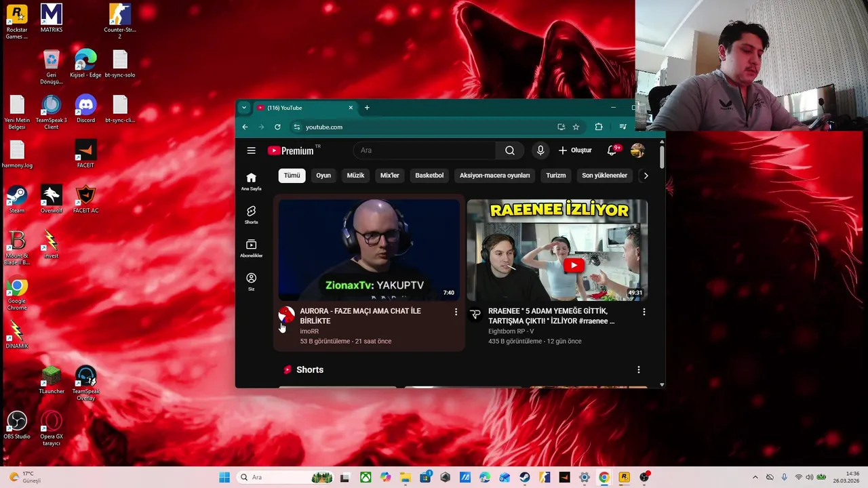Open options menu for RRAENEE video
This screenshot has width=868, height=488.
point(644,312)
